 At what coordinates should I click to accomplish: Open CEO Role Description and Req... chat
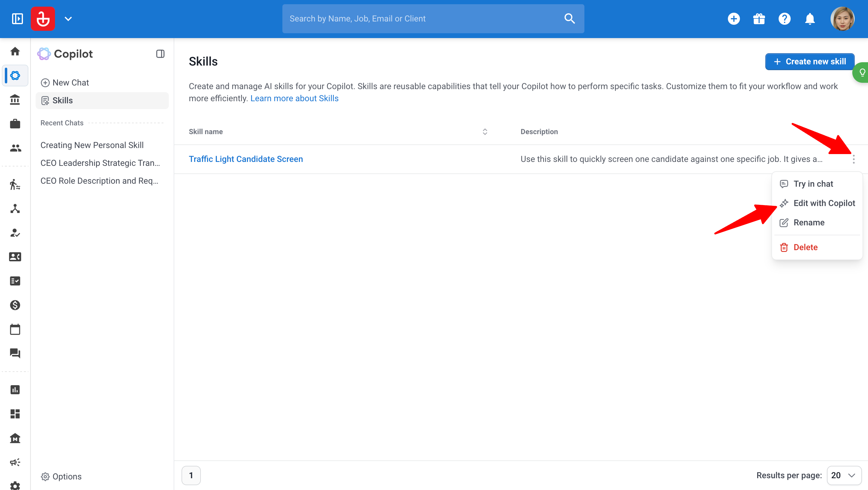99,181
